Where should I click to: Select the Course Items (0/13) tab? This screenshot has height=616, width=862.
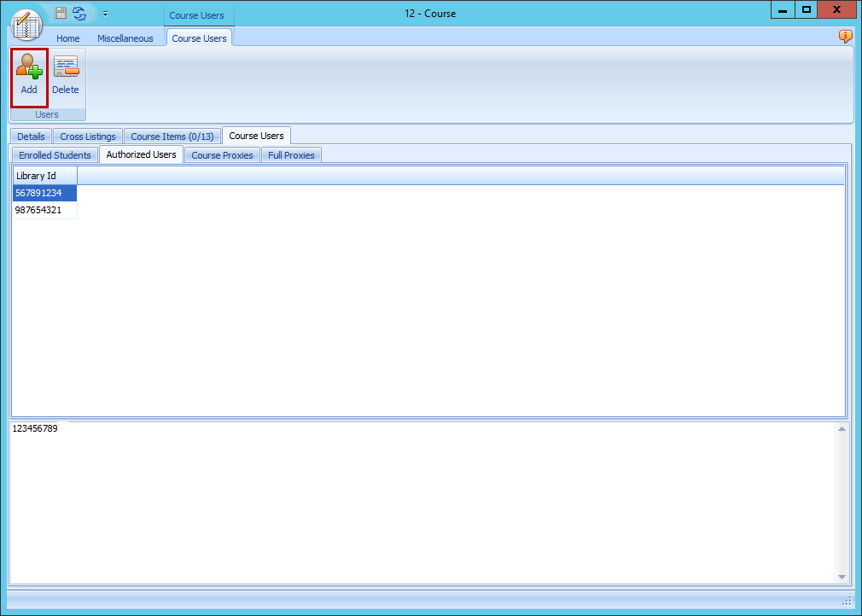coord(172,136)
